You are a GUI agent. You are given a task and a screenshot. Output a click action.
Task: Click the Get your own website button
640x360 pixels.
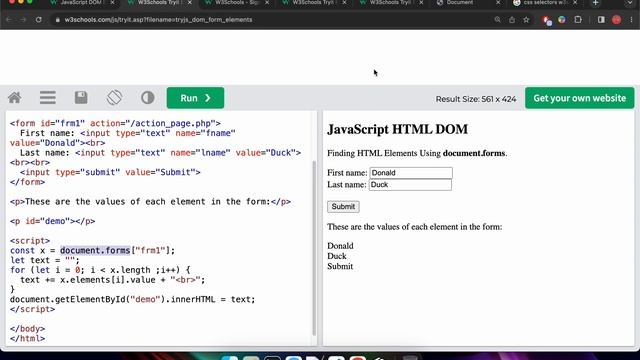pyautogui.click(x=580, y=98)
